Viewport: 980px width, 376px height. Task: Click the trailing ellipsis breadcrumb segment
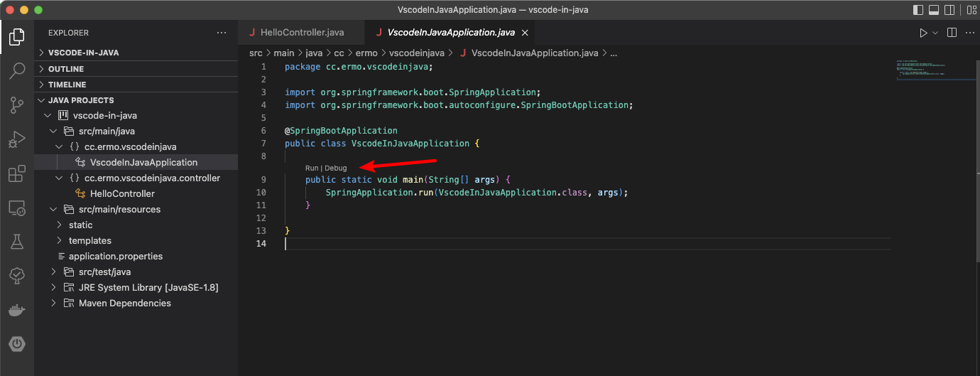coord(614,53)
